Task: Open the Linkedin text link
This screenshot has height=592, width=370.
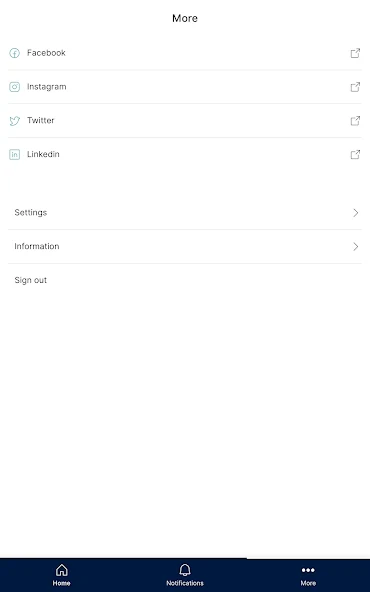Action: click(x=43, y=154)
